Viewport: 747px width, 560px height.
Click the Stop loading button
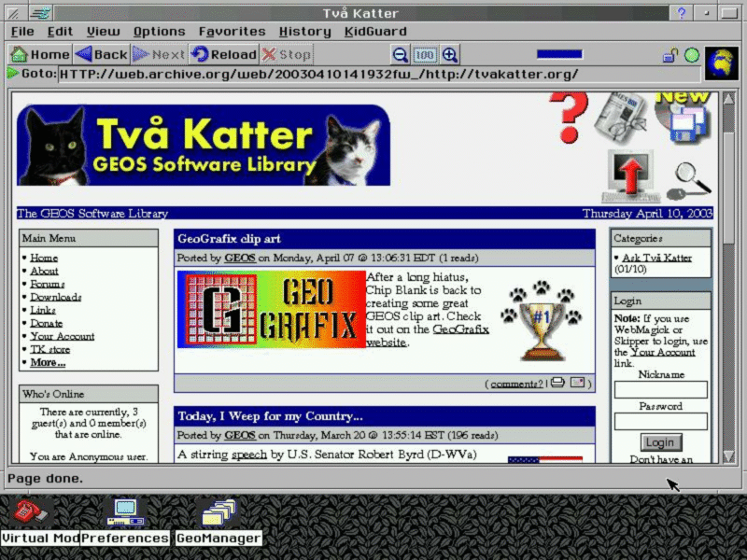287,54
